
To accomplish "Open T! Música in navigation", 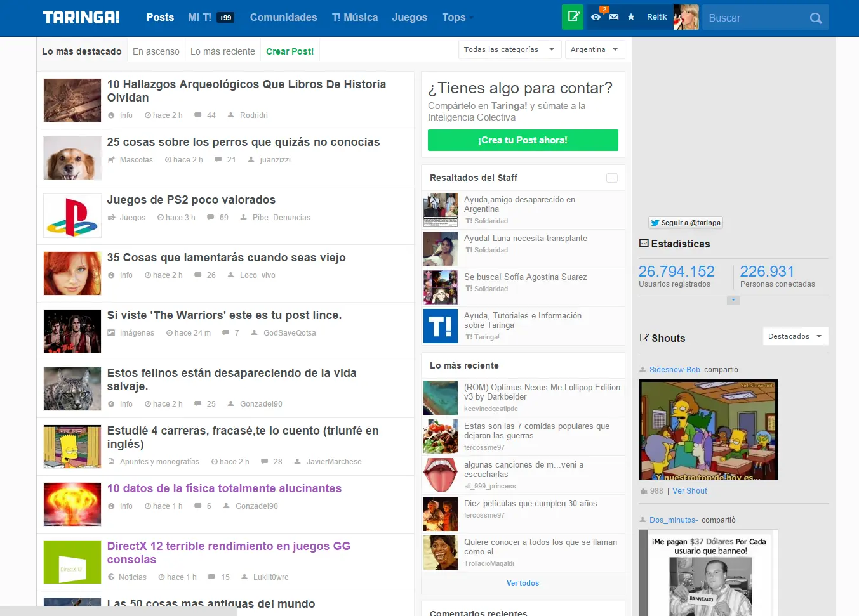I will (355, 17).
